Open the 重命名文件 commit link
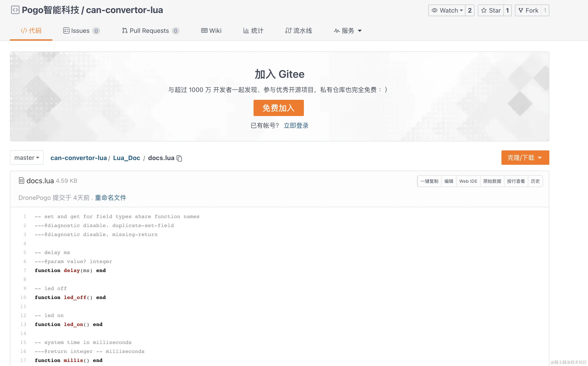The width and height of the screenshot is (588, 366). click(x=110, y=198)
